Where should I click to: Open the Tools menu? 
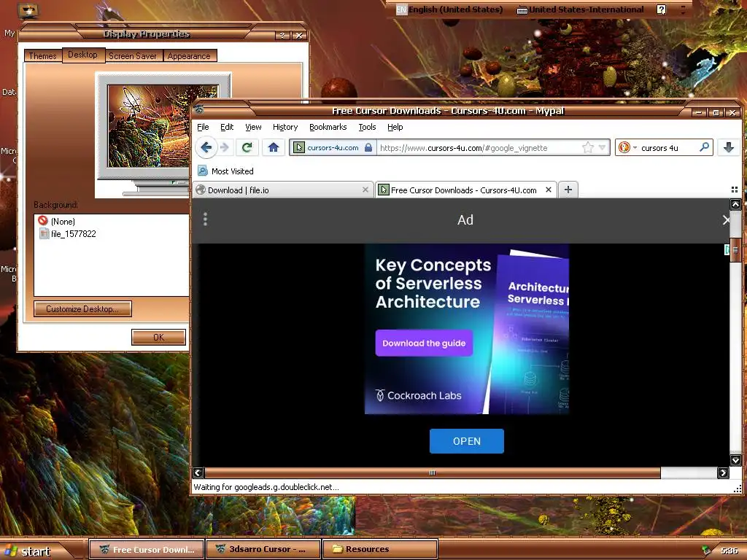[x=367, y=127]
